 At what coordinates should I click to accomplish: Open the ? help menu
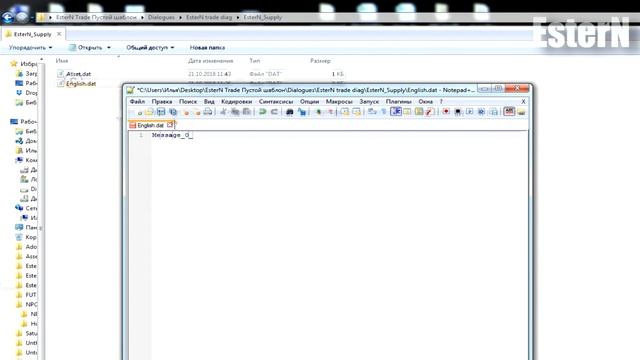[441, 101]
